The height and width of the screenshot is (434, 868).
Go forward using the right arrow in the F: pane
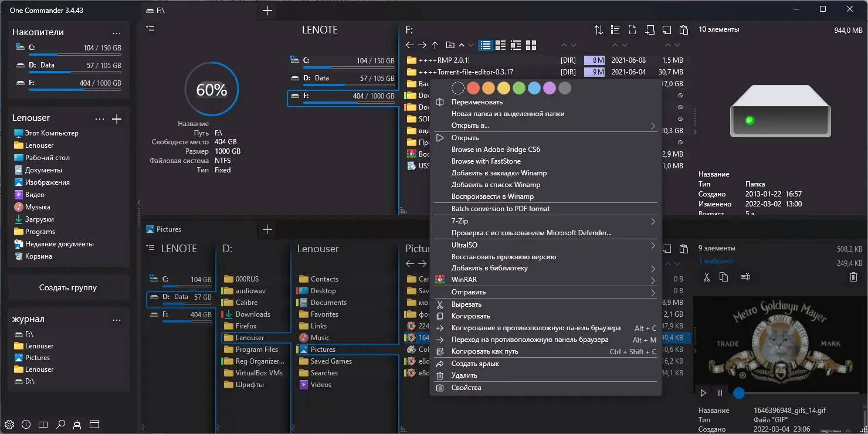tap(422, 45)
